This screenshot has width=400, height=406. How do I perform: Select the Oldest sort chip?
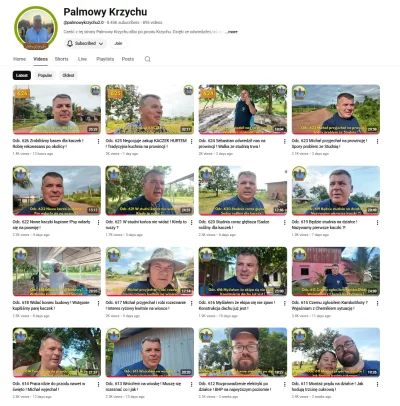pos(68,75)
